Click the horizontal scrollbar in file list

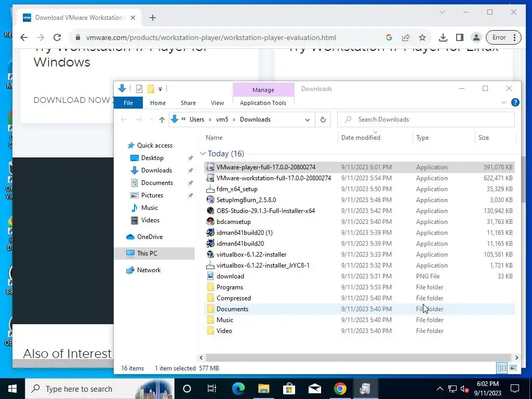[x=358, y=357]
